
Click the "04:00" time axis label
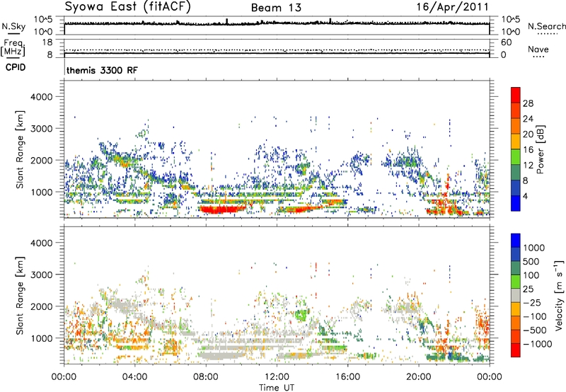[135, 377]
